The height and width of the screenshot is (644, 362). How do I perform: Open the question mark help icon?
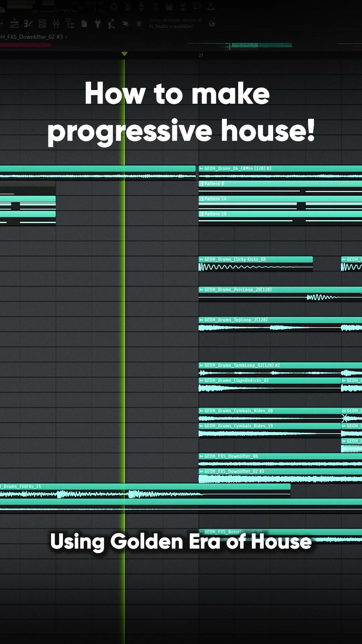coord(155,6)
